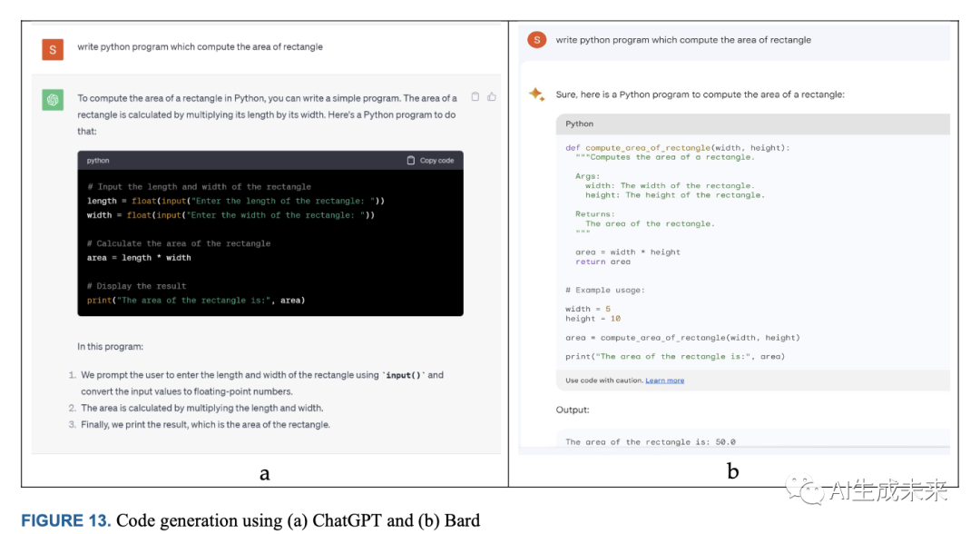Click the 'return area' line

[x=603, y=262]
